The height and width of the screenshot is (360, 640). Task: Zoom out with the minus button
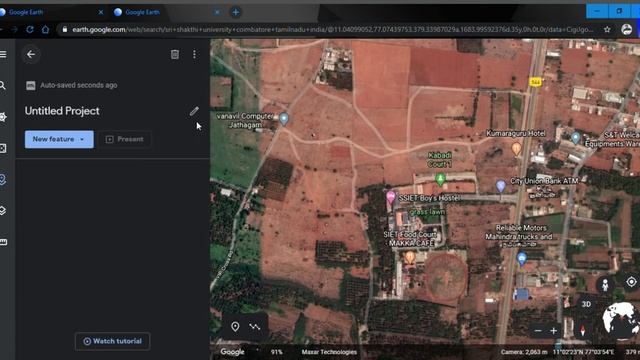coord(538,331)
